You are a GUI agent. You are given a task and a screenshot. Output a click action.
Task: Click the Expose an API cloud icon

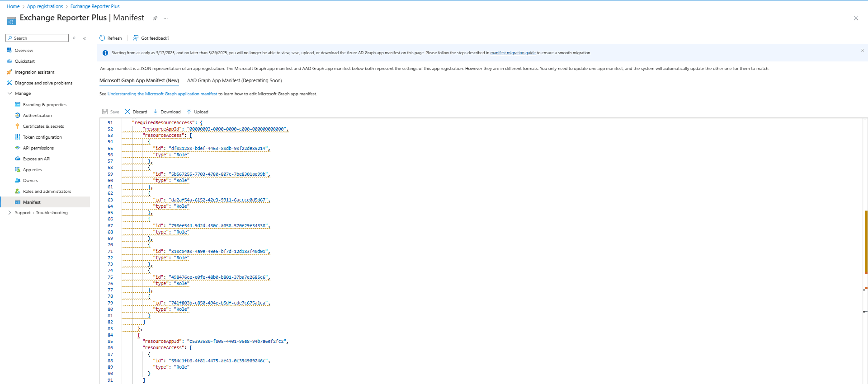[x=18, y=159]
